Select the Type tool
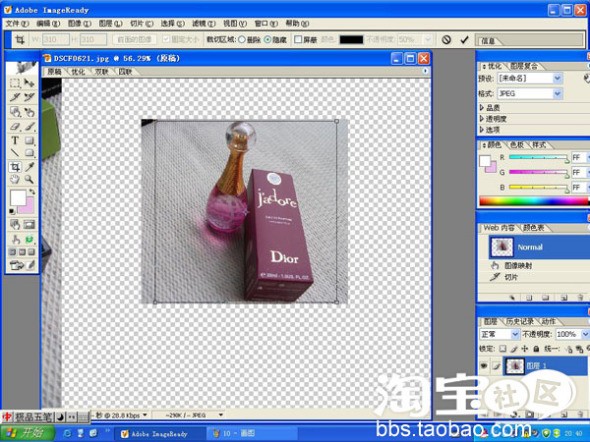 point(15,140)
